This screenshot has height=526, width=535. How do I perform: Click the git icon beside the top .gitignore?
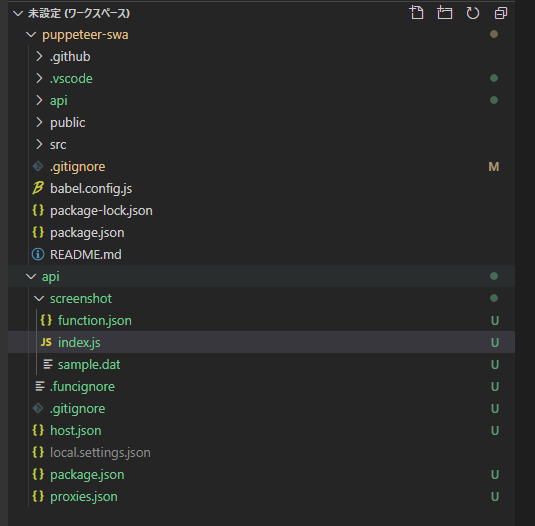[38, 166]
